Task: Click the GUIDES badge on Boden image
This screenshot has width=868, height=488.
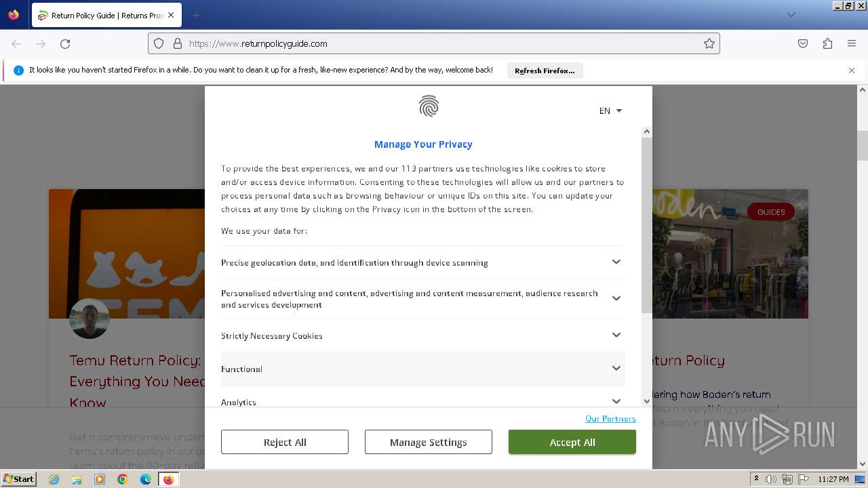Action: [x=771, y=211]
